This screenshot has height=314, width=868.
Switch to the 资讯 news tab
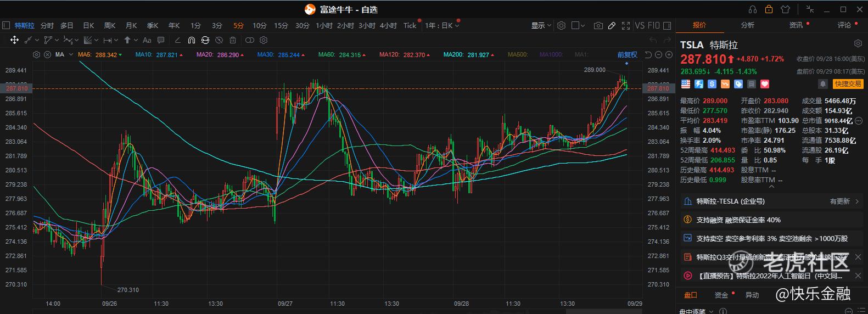click(x=796, y=25)
